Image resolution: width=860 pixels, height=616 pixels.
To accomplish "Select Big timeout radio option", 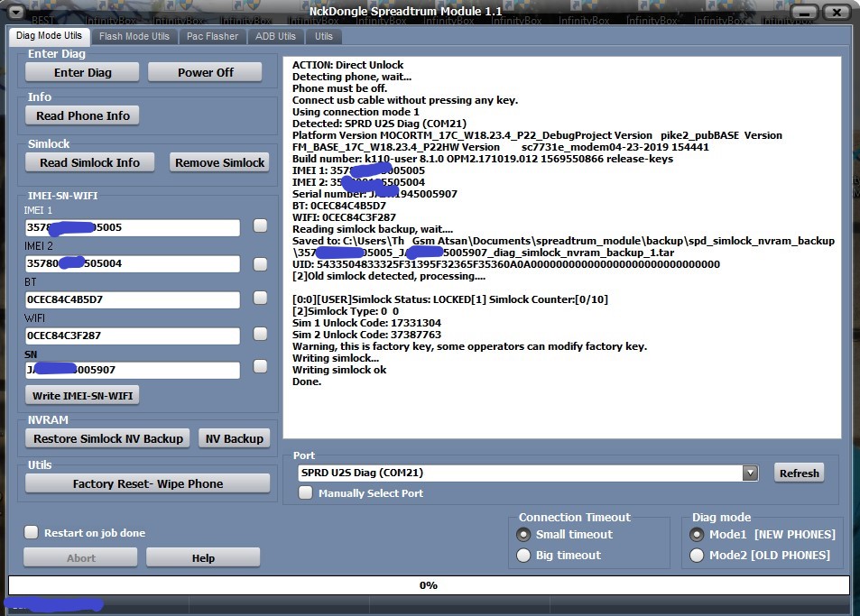I will point(523,556).
